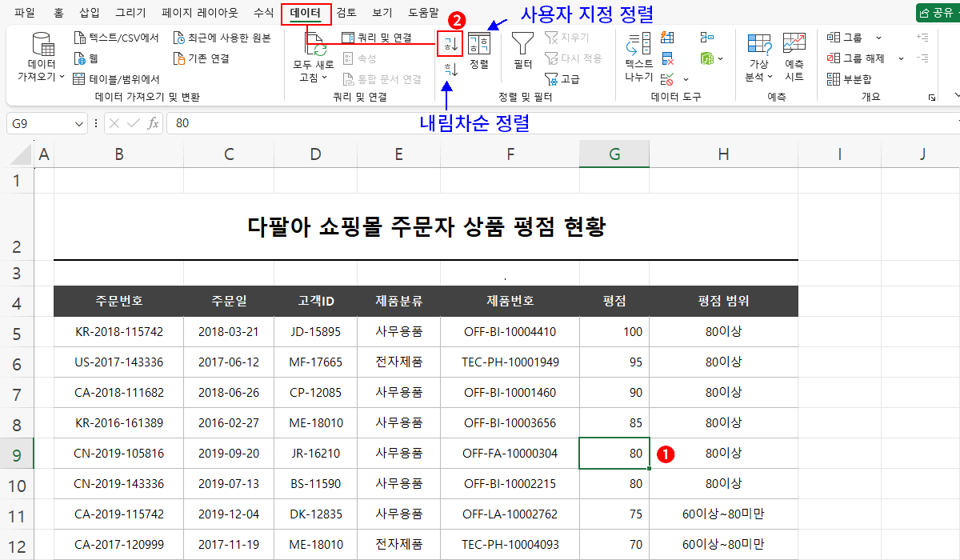Expand data model dropdown arrow
This screenshot has height=560, width=960.
coord(720,58)
